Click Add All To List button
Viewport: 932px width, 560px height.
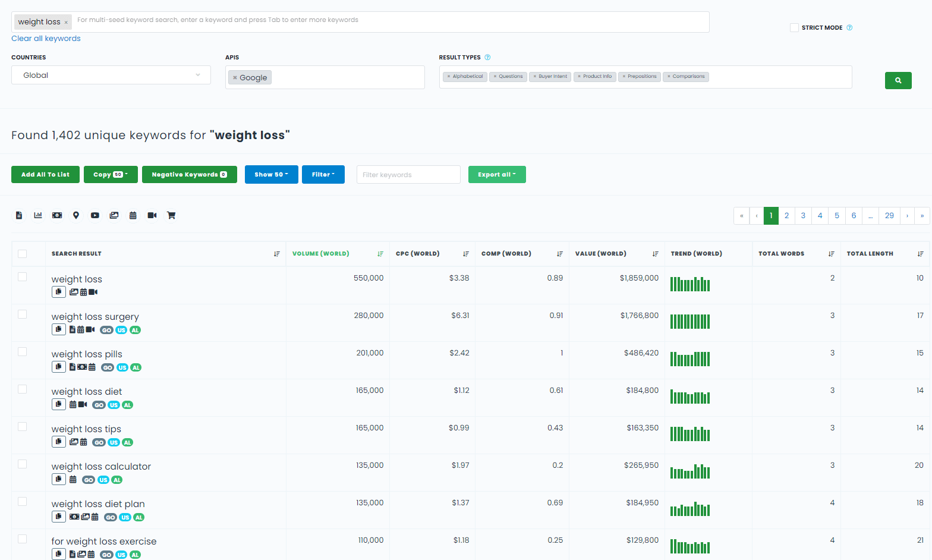45,174
